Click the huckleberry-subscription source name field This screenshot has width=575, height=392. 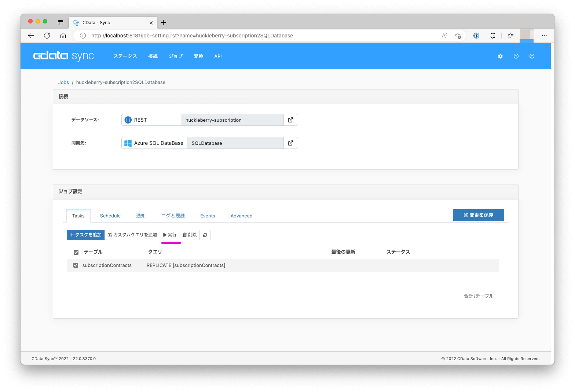(232, 120)
